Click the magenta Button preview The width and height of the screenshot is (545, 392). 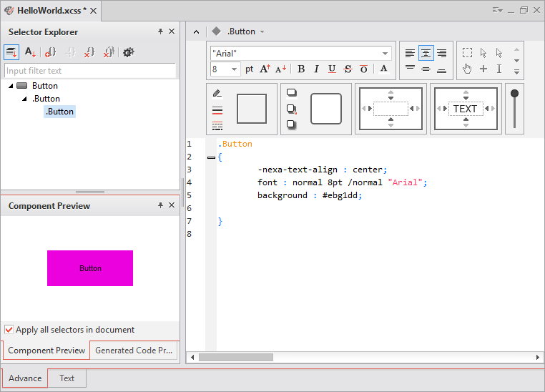click(x=90, y=268)
